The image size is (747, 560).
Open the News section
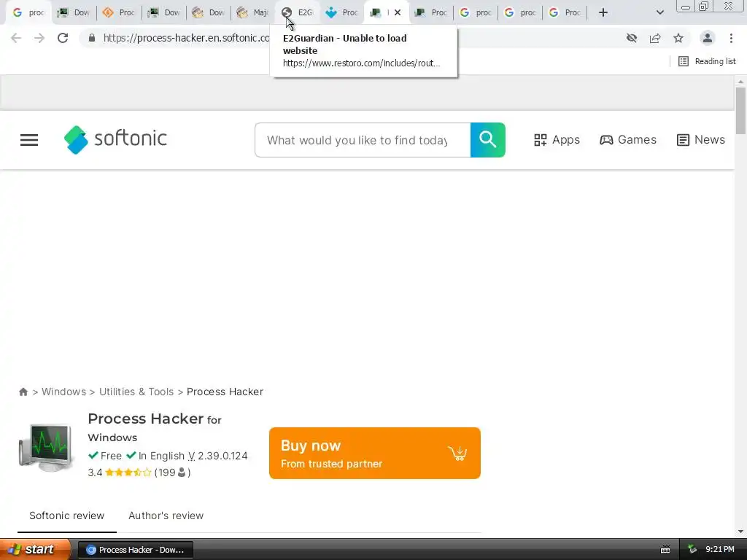point(701,140)
